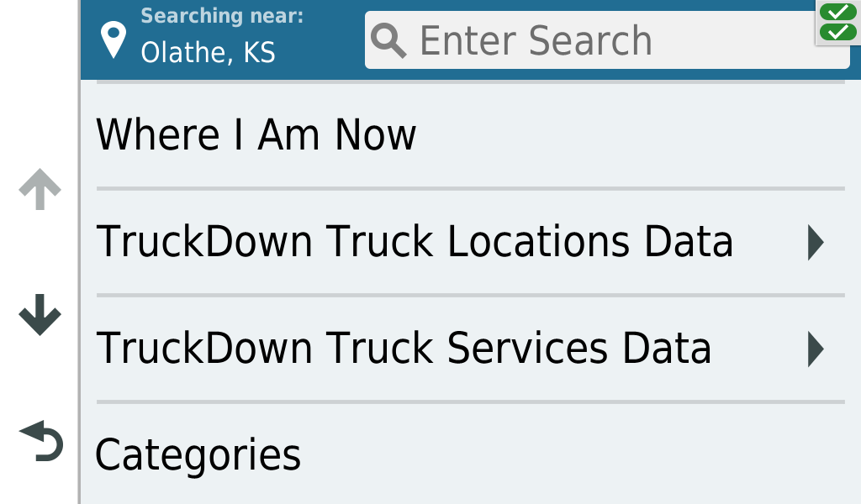Viewport: 861px width, 504px height.
Task: Go back using the return arrow icon
Action: [42, 441]
